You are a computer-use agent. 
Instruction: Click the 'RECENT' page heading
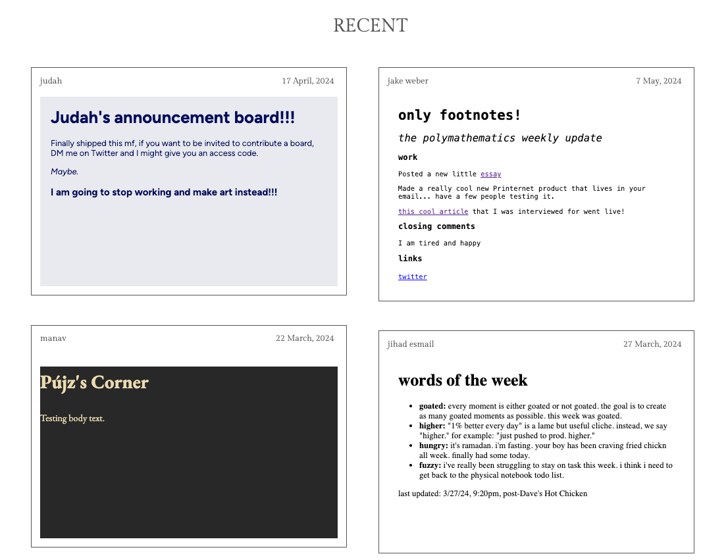371,26
